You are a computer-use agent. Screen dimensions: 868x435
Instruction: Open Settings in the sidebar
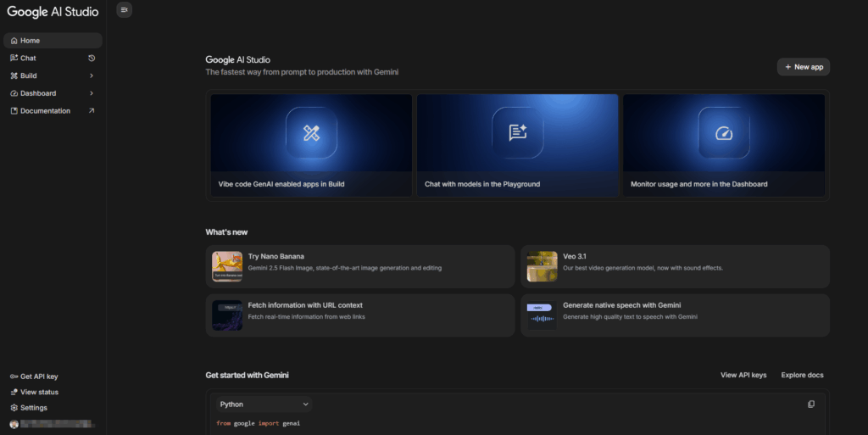(34, 408)
